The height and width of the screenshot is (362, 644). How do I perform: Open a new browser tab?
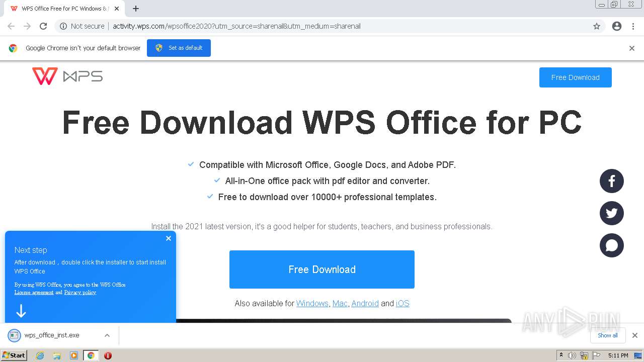point(136,9)
